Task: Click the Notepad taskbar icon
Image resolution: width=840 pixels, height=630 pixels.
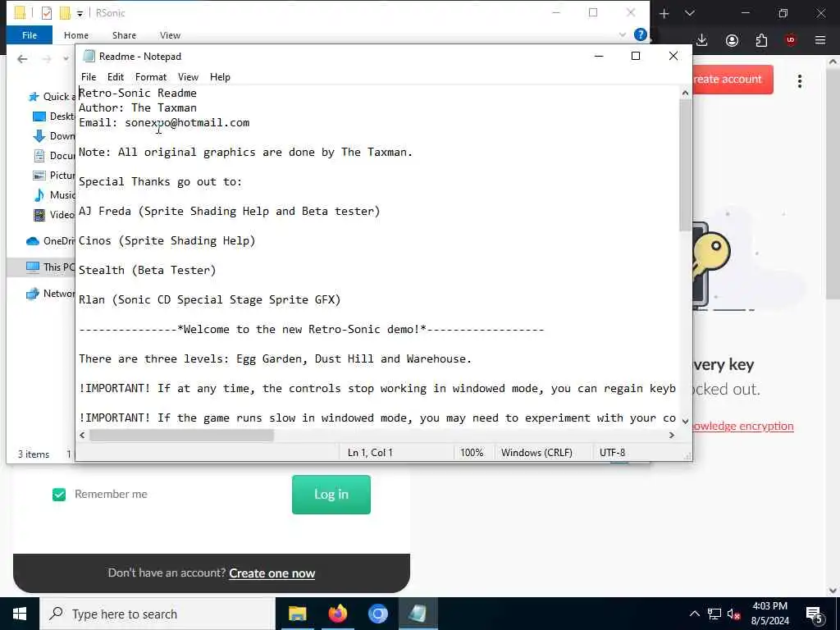Action: 418,614
